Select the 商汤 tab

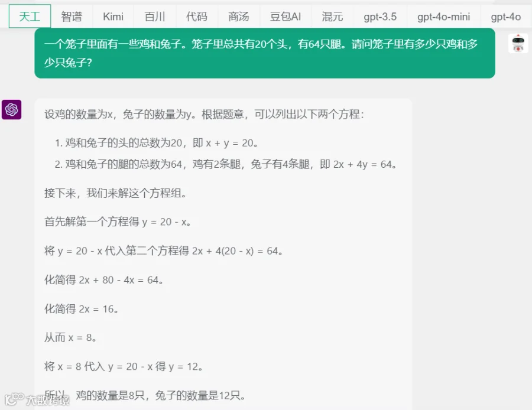click(239, 17)
